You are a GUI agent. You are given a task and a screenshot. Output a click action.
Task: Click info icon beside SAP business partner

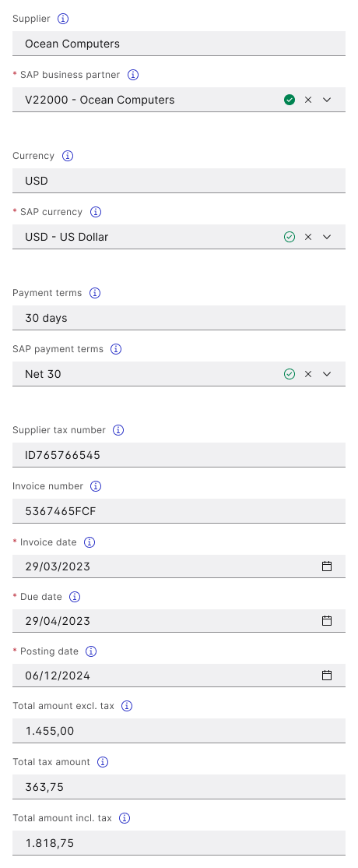tap(133, 75)
